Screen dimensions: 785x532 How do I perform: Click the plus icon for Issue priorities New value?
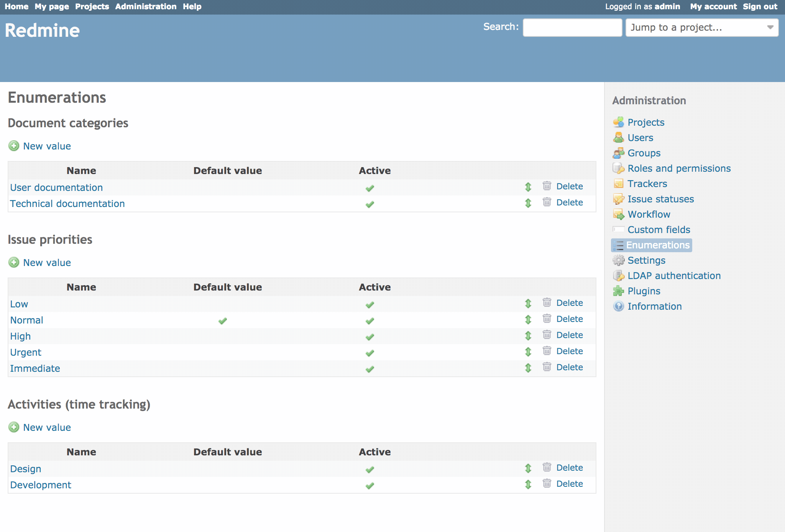[14, 263]
